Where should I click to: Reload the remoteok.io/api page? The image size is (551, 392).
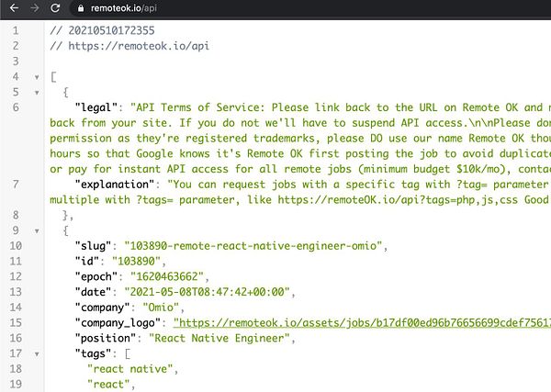55,7
